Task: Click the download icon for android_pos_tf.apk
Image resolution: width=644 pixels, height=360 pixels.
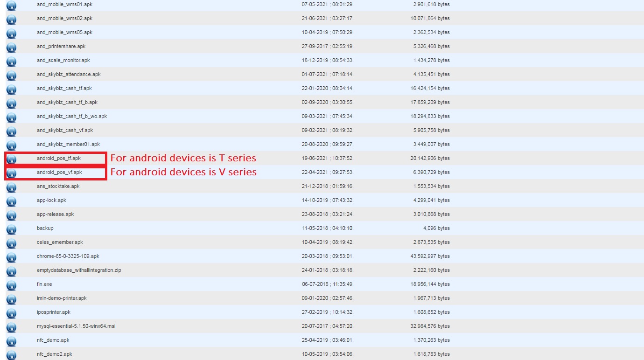Action: (x=12, y=159)
